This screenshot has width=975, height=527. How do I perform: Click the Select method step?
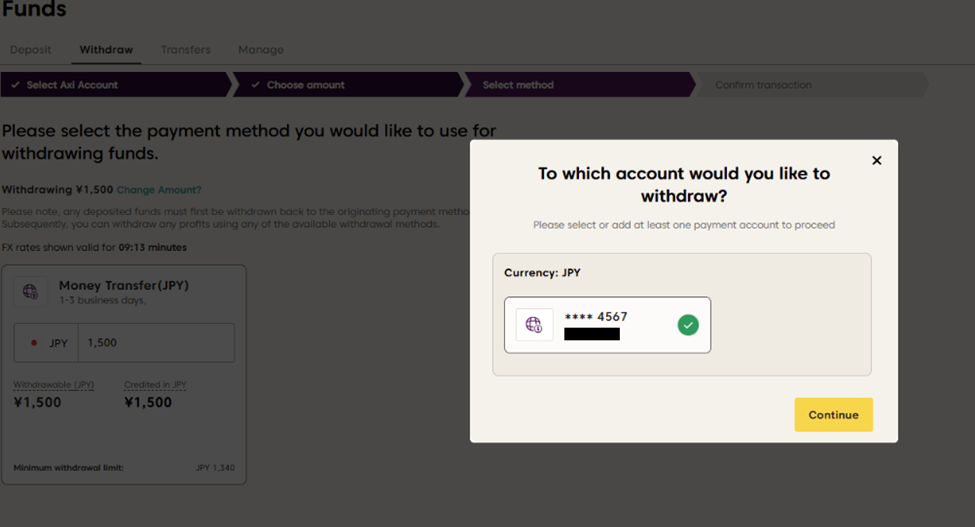tap(518, 85)
